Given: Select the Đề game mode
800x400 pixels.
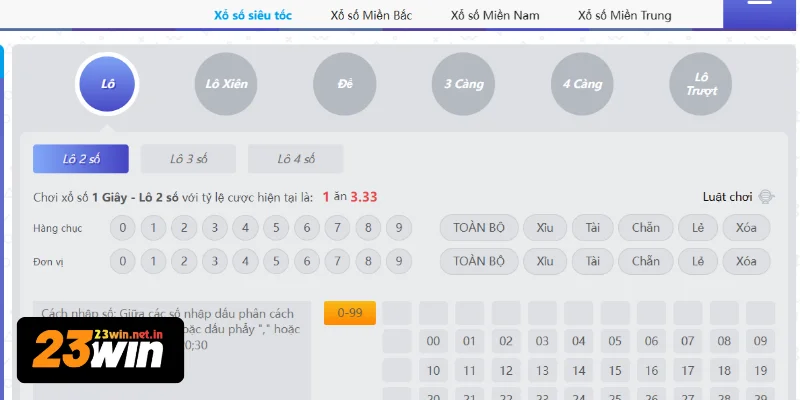Looking at the screenshot, I should [345, 84].
